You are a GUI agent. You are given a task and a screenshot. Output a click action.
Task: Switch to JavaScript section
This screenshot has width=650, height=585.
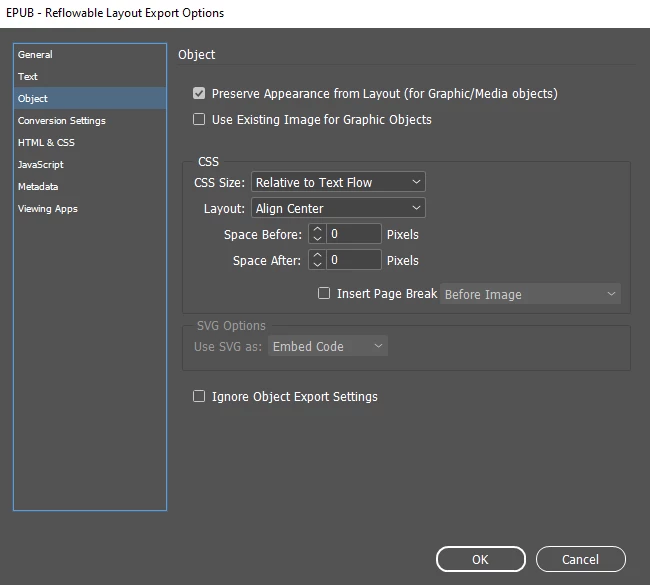[x=90, y=164]
